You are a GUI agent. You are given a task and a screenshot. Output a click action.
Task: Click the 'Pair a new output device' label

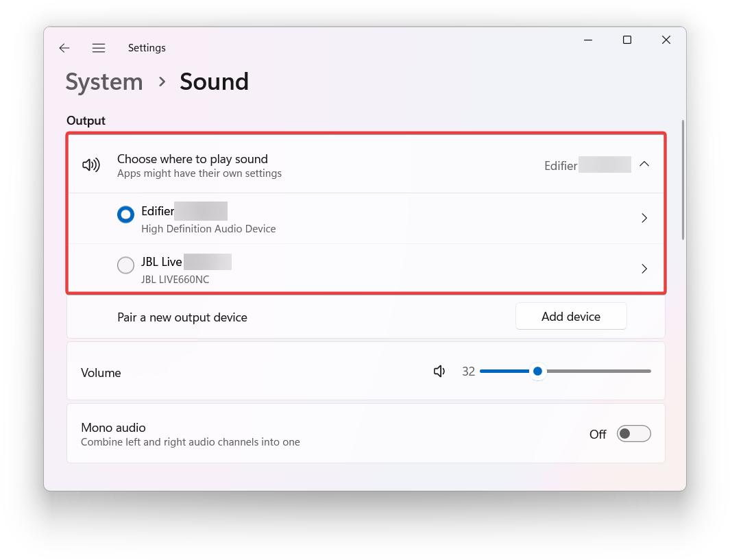coord(182,317)
